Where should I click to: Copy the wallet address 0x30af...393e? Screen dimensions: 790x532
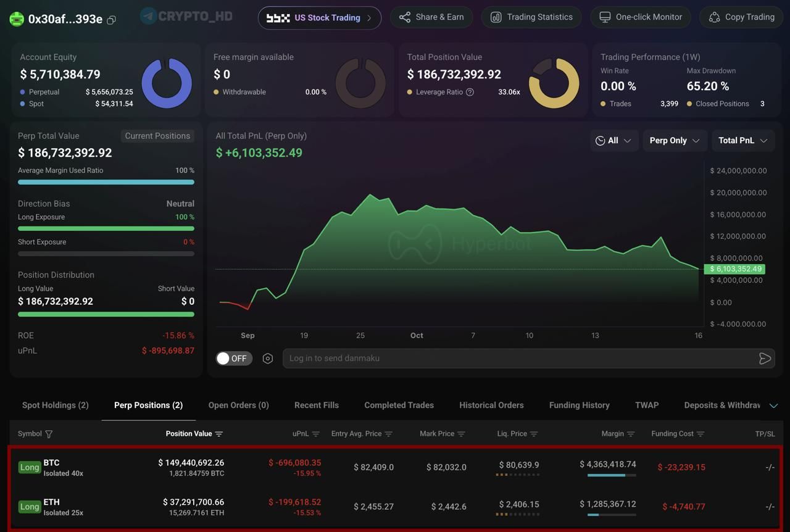(x=111, y=20)
